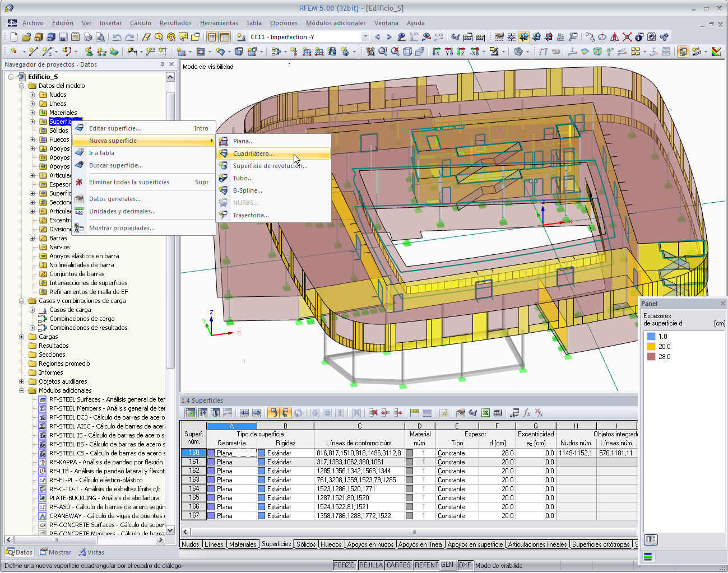Select the Geometría cell of surface 160
The image size is (728, 573).
pos(231,453)
